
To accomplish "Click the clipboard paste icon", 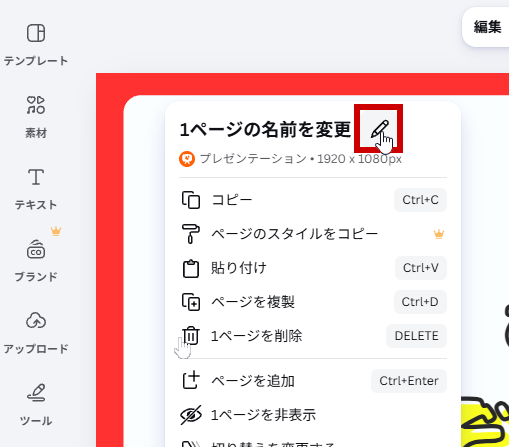I will pyautogui.click(x=191, y=268).
